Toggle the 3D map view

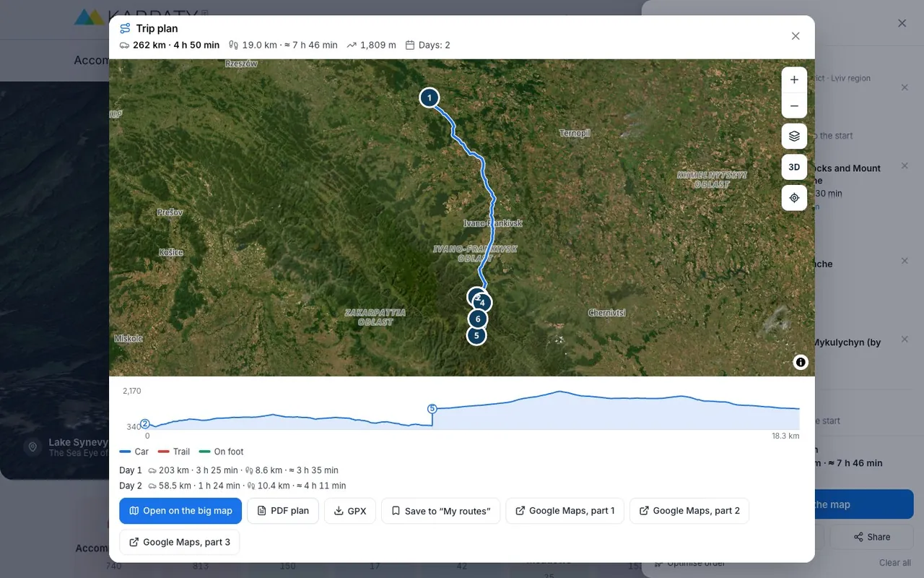point(794,167)
